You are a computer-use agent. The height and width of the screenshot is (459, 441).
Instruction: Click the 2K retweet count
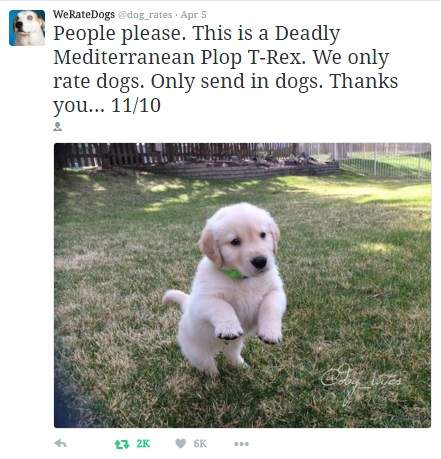point(143,444)
